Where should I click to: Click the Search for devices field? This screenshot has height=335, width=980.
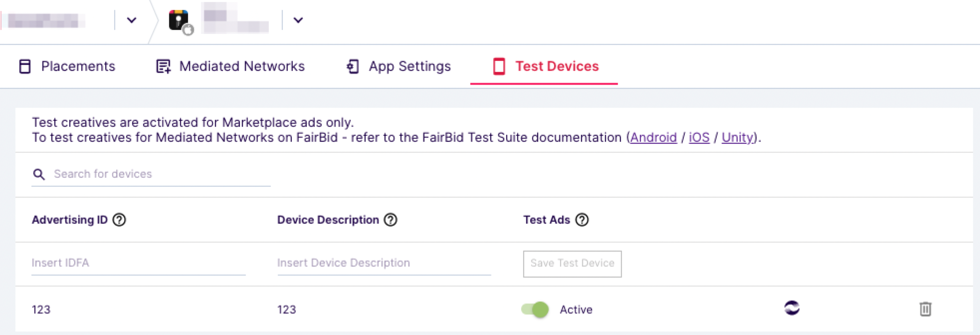click(x=151, y=174)
